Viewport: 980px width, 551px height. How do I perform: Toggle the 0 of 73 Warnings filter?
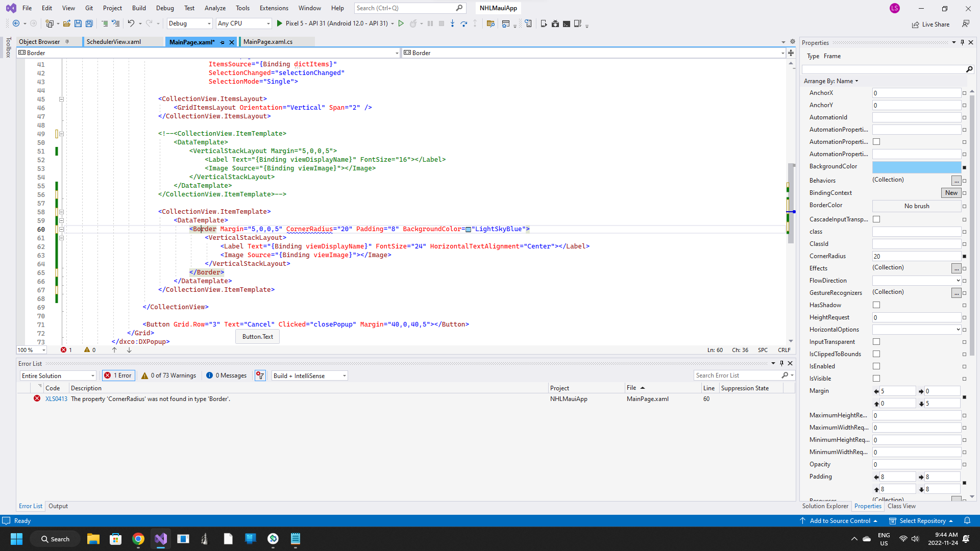(x=169, y=375)
